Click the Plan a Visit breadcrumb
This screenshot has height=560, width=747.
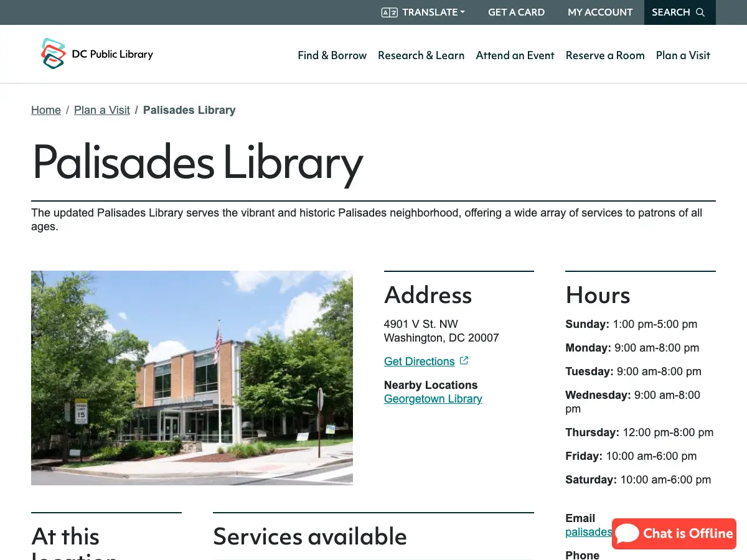click(102, 110)
